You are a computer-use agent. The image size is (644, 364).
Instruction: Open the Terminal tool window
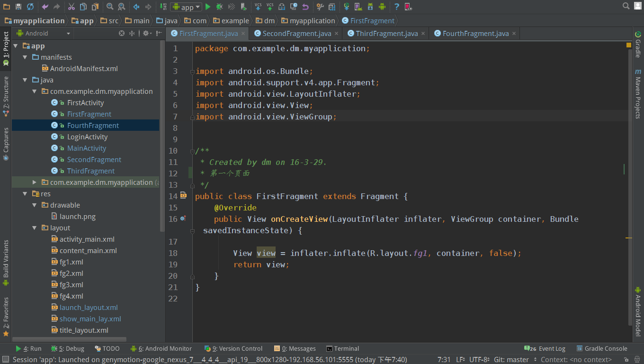click(343, 348)
